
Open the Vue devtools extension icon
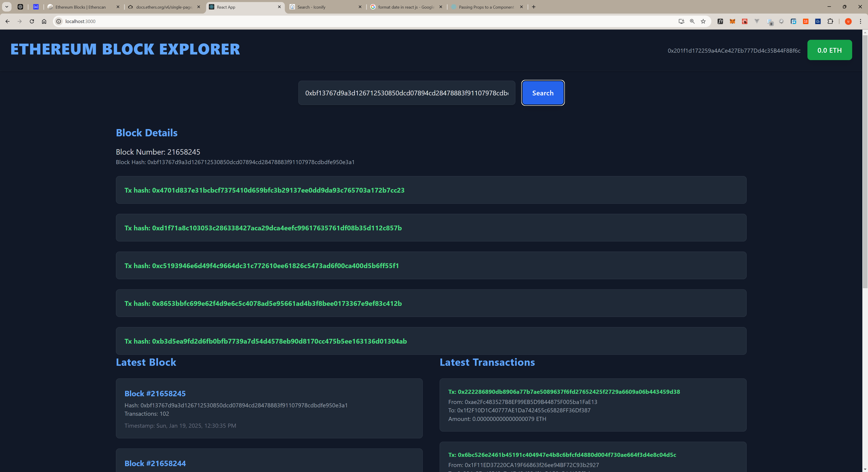point(757,21)
